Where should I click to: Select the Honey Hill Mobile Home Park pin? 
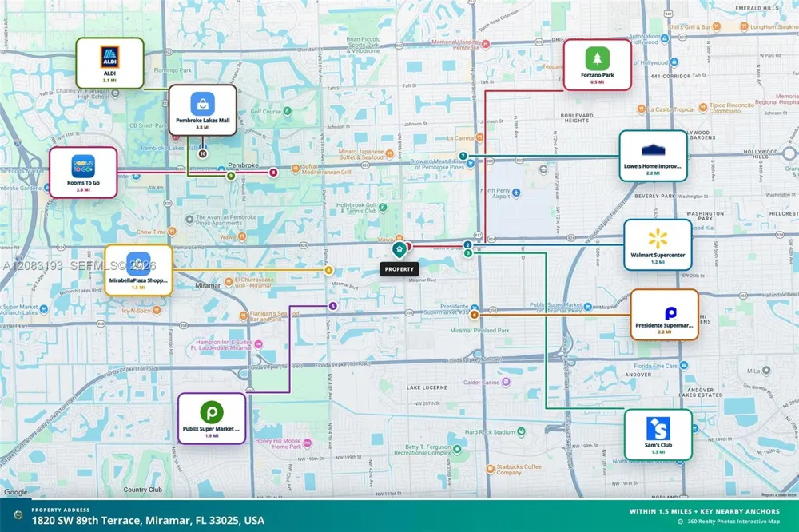(x=308, y=443)
